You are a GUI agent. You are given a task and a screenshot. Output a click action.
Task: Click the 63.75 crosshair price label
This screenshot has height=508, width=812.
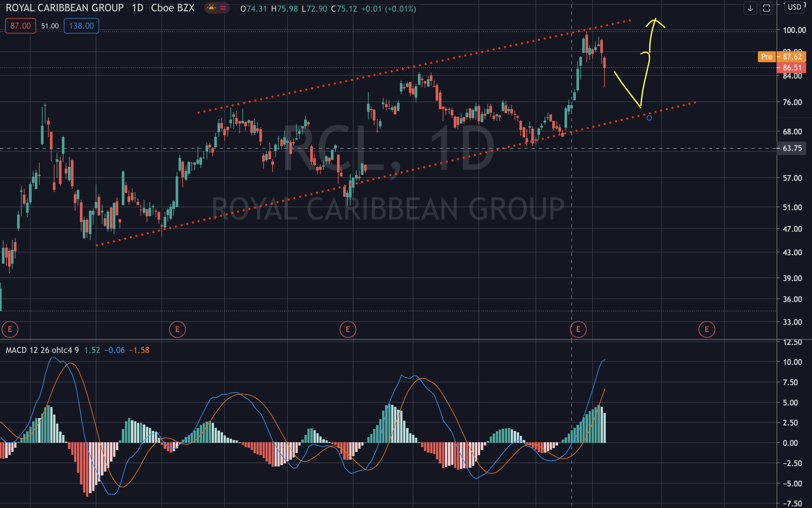[x=792, y=148]
